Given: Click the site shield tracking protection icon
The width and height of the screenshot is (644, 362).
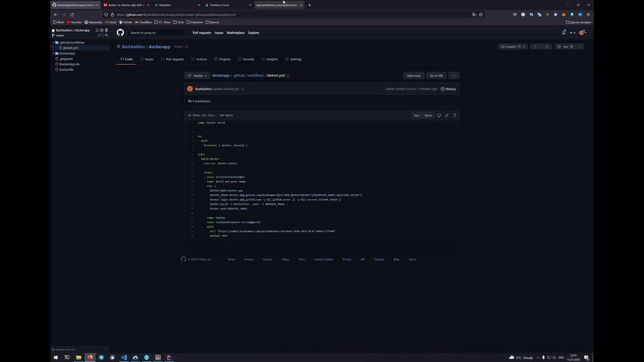Looking at the screenshot, I should [x=106, y=15].
